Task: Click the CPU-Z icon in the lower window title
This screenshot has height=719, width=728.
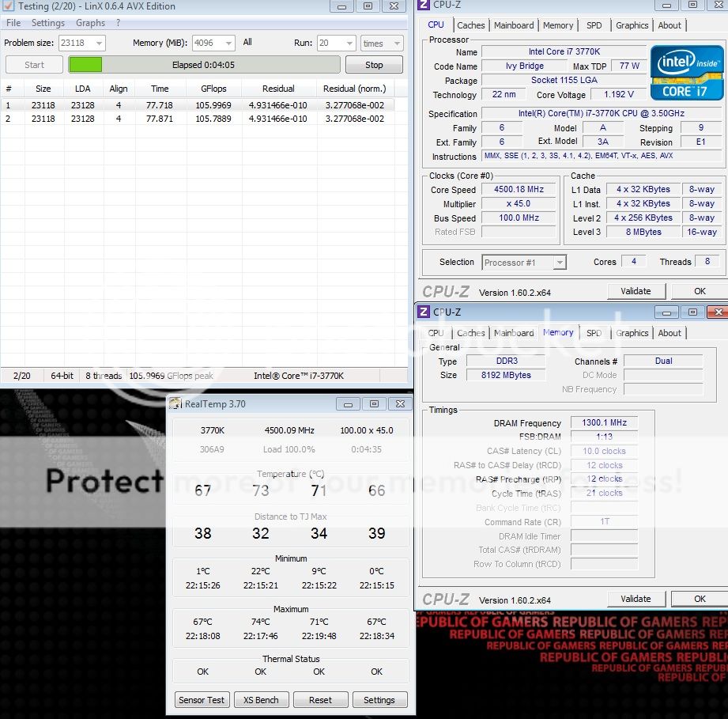Action: [x=424, y=312]
